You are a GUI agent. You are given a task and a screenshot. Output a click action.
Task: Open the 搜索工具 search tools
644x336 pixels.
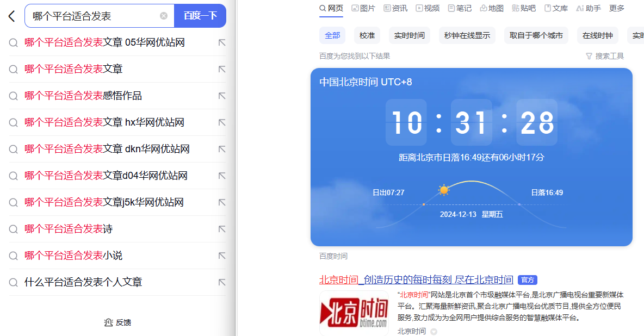(605, 56)
